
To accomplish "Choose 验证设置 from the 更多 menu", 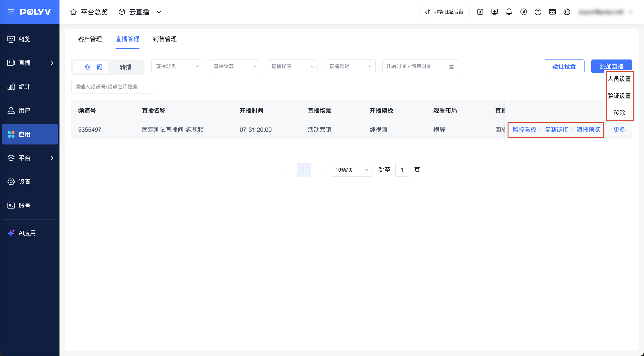I will (x=619, y=96).
